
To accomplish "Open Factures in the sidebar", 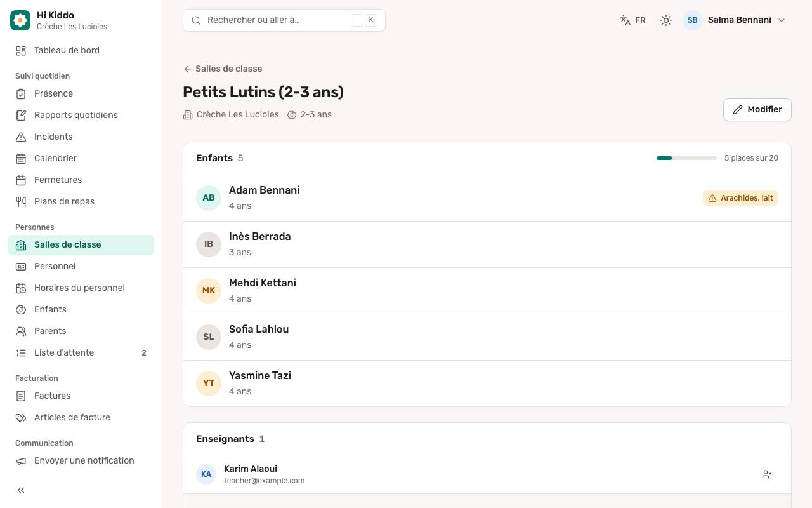I will click(81, 396).
